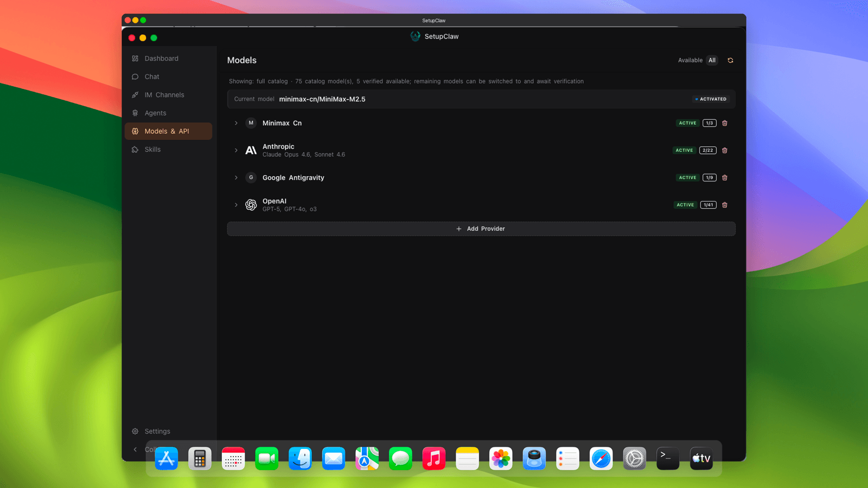Open Chat in the sidebar
This screenshot has height=488, width=868.
coord(168,76)
